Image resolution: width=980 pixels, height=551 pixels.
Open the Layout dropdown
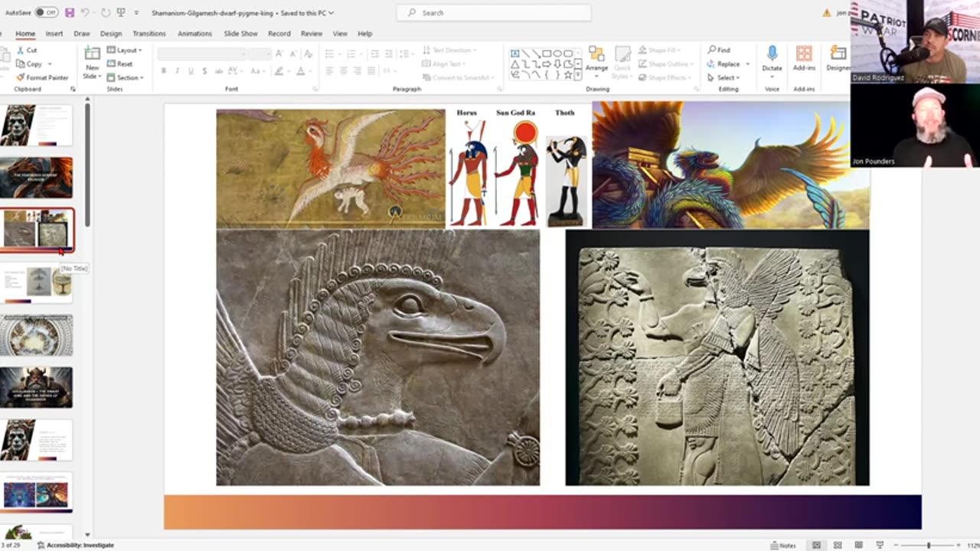(125, 50)
